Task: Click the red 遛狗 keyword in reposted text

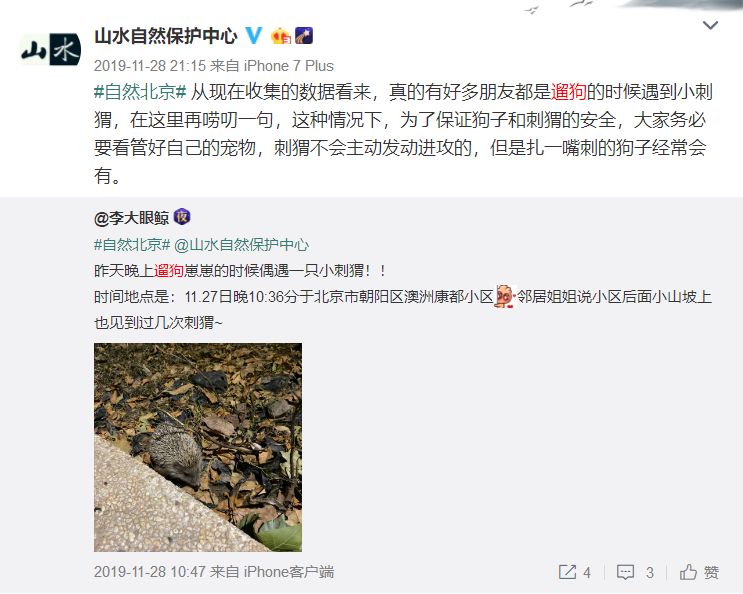Action: (x=169, y=271)
